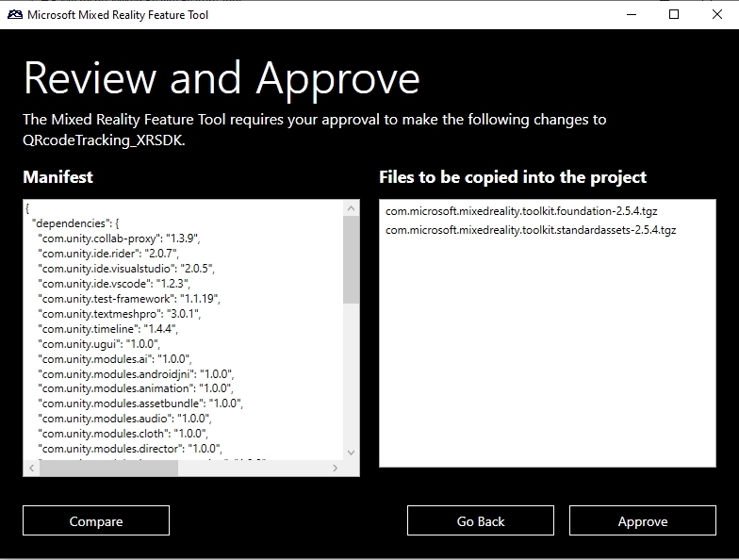Maximize the Feature Tool window
The image size is (739, 560).
click(674, 15)
